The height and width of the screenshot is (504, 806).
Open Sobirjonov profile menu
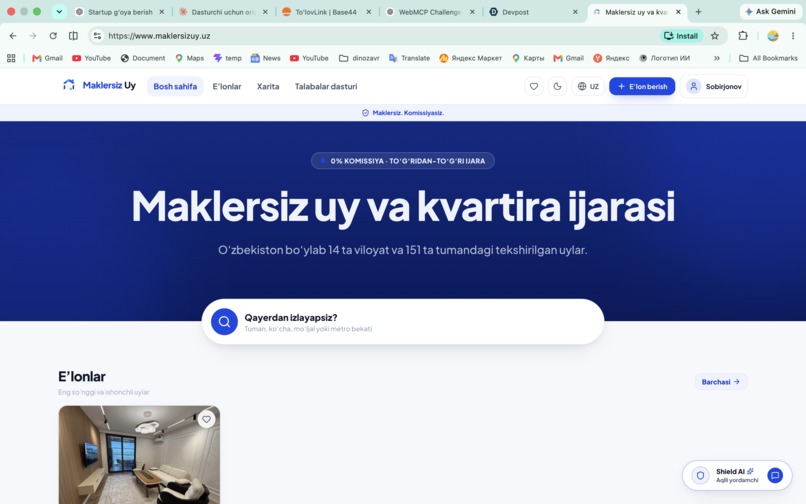click(x=714, y=86)
